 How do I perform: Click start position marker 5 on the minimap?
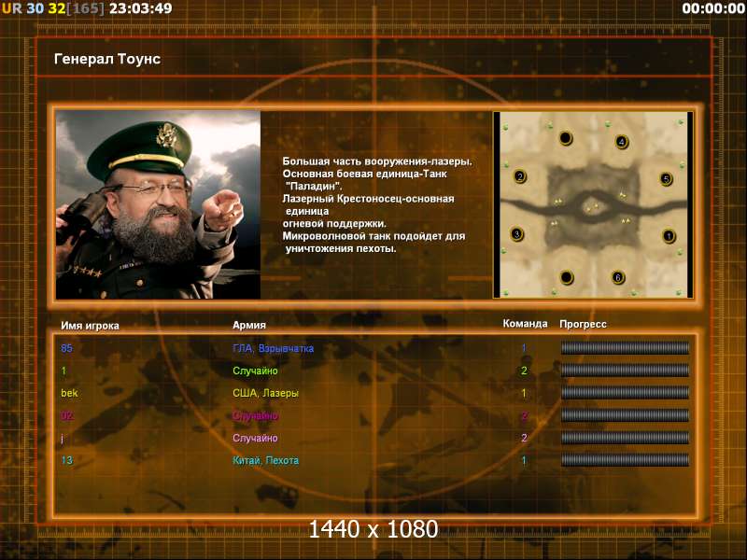666,179
